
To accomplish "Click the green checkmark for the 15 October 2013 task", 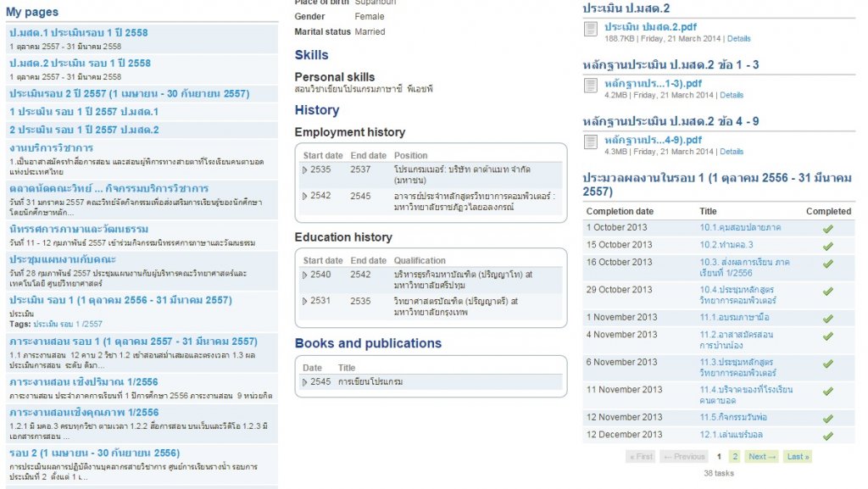I will (828, 246).
